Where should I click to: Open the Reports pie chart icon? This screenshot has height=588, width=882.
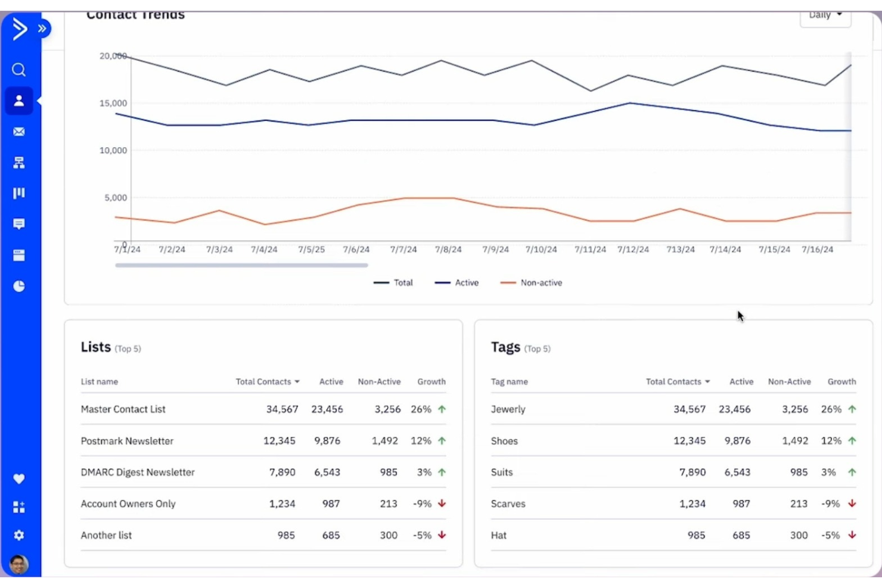coord(18,286)
